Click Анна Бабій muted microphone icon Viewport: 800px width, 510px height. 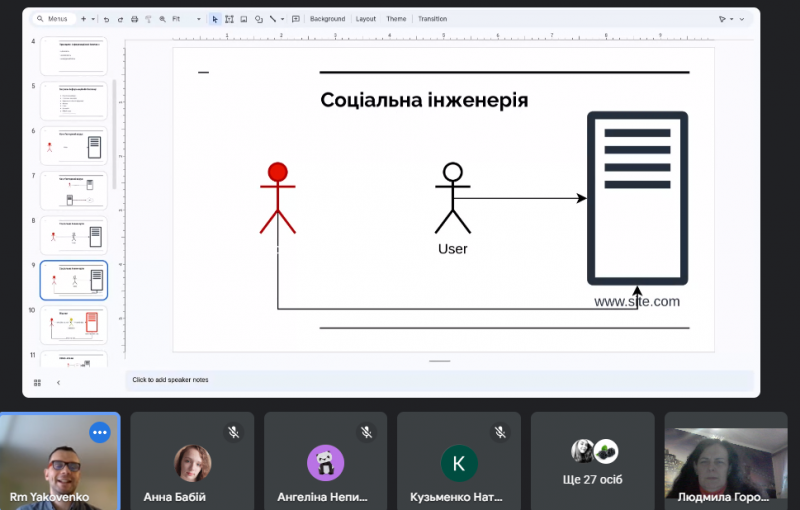click(x=234, y=432)
